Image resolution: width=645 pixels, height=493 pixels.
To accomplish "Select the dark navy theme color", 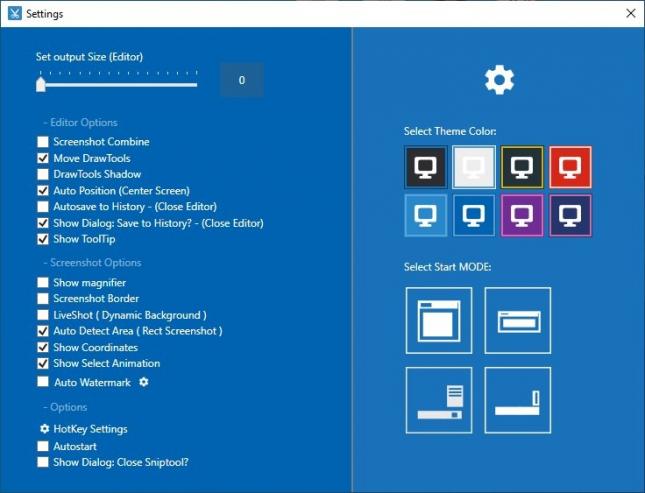I will [x=570, y=216].
